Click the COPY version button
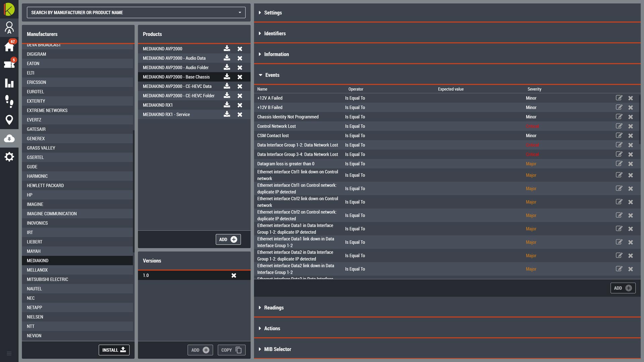The height and width of the screenshot is (362, 644). point(231,350)
